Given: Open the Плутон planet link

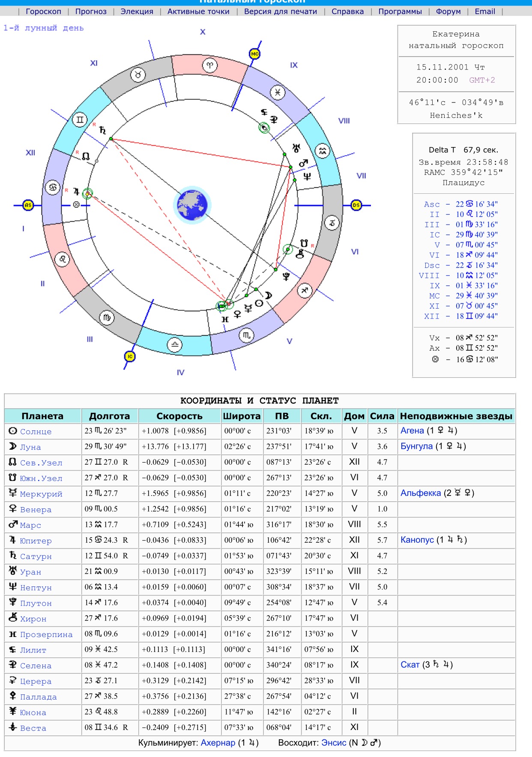Looking at the screenshot, I should (36, 603).
